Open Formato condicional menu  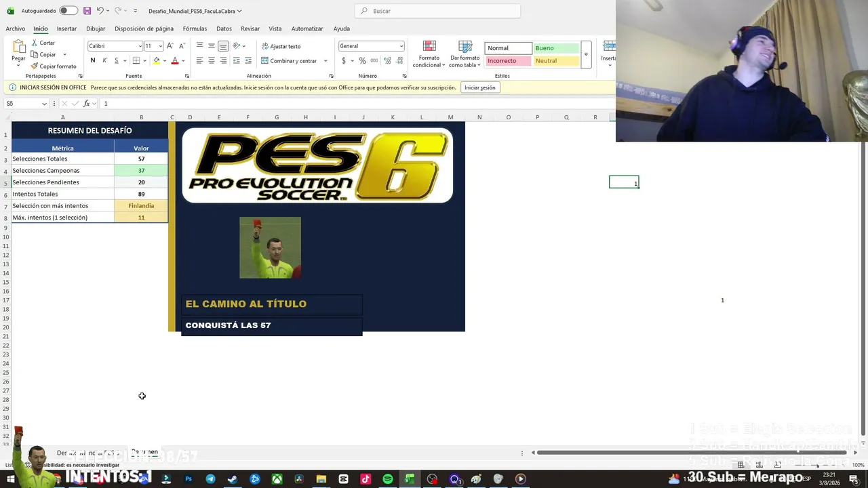[429, 54]
